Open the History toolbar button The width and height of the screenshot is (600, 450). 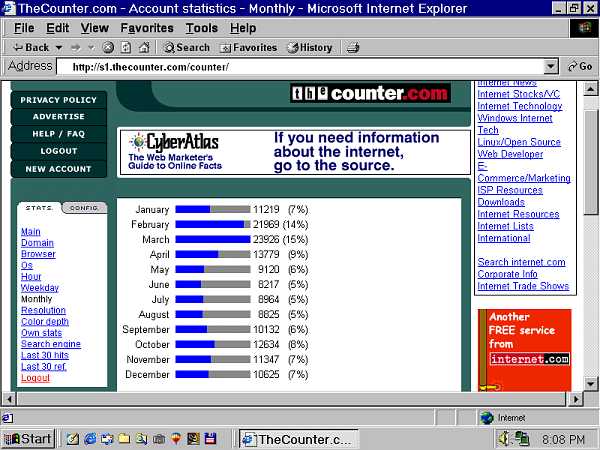point(310,47)
